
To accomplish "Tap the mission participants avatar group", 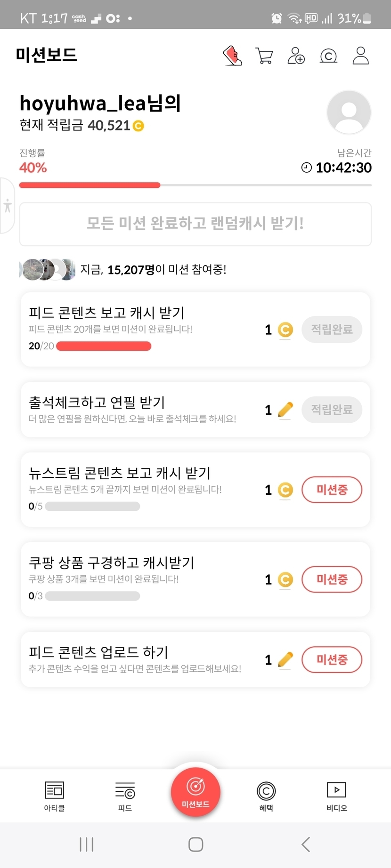I will pos(47,270).
